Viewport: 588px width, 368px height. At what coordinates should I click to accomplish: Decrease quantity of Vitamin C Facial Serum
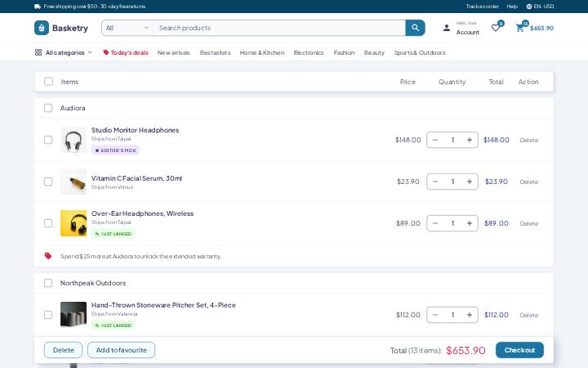(x=435, y=182)
